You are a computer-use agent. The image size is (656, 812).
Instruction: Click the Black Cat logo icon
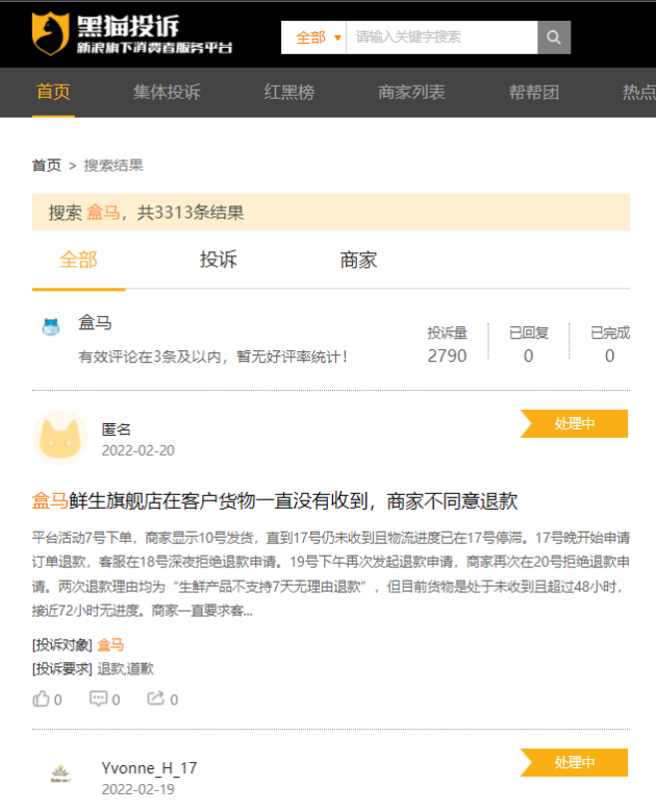point(50,34)
